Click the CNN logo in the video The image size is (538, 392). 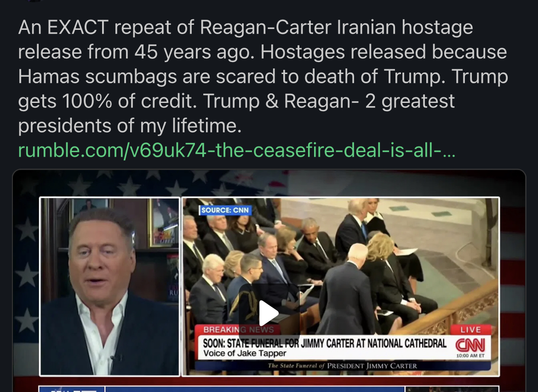pos(470,345)
